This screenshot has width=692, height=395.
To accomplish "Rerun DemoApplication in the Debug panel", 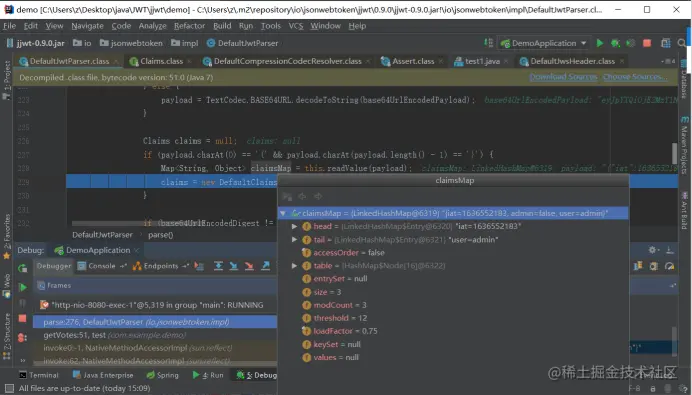I will click(22, 268).
